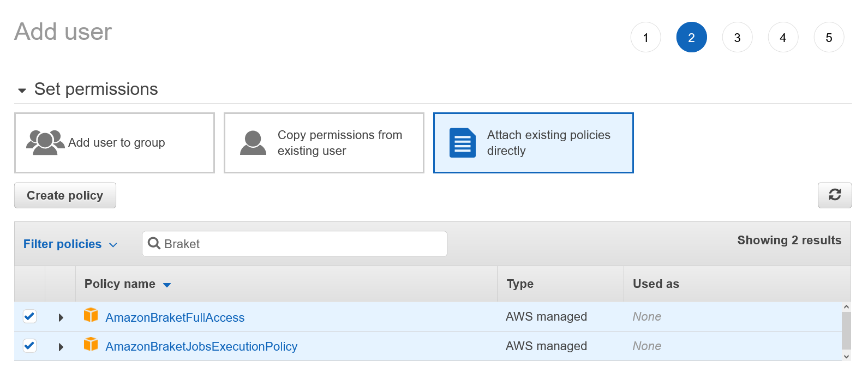Open the AmazonBraketFullAccess policy link
Viewport: 868px width, 379px height.
click(x=175, y=317)
